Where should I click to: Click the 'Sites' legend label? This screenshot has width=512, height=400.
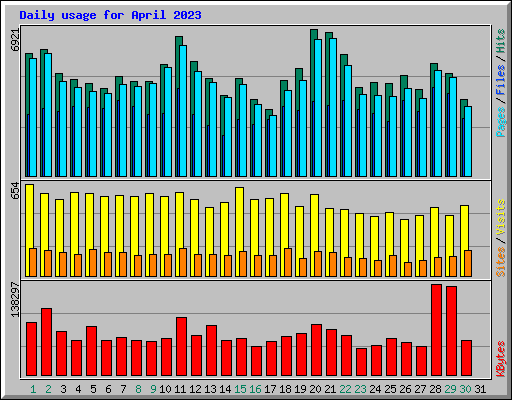coord(501,262)
